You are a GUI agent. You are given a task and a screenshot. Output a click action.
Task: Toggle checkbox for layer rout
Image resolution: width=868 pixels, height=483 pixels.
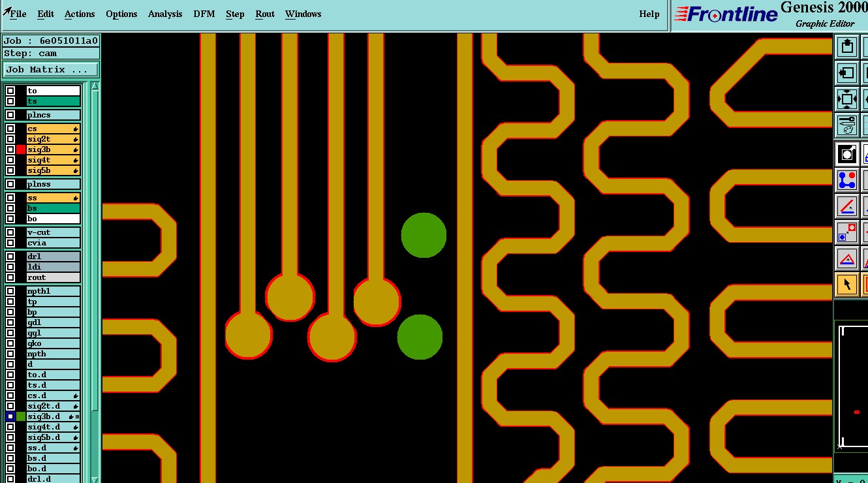tap(10, 277)
